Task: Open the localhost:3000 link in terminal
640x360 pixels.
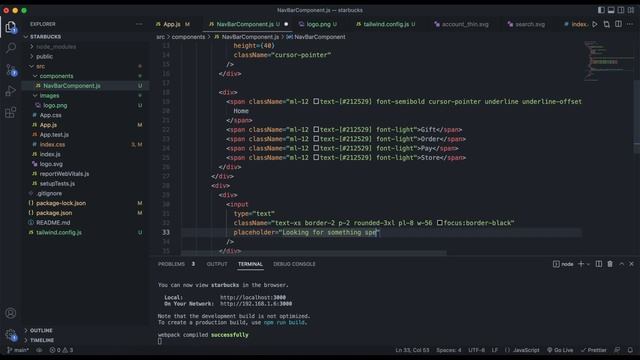Action: pyautogui.click(x=253, y=298)
